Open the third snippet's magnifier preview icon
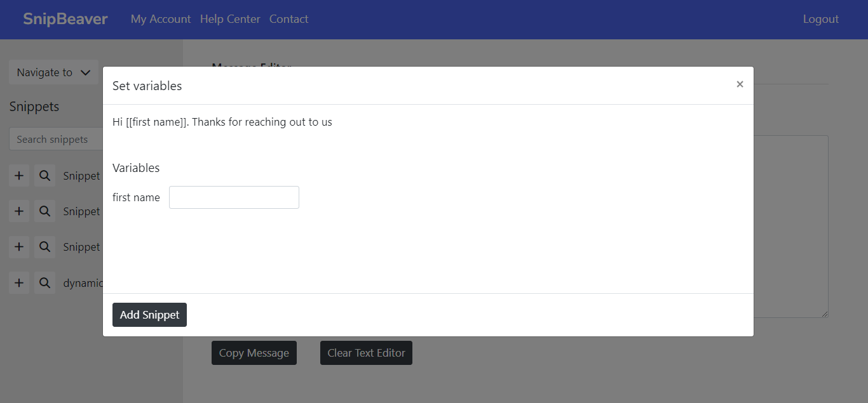The width and height of the screenshot is (868, 403). click(44, 247)
